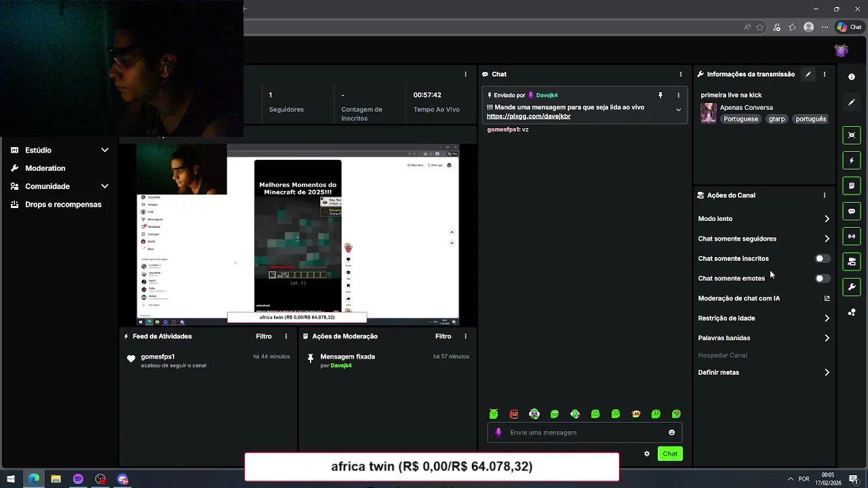
Task: Enable Chat somente inscritos toggle
Action: coord(822,258)
